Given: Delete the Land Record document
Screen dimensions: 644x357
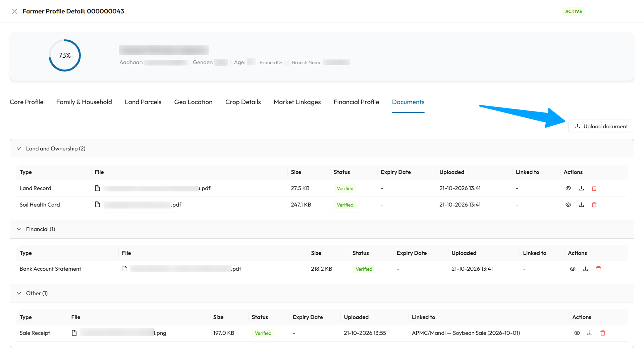Looking at the screenshot, I should click(594, 188).
